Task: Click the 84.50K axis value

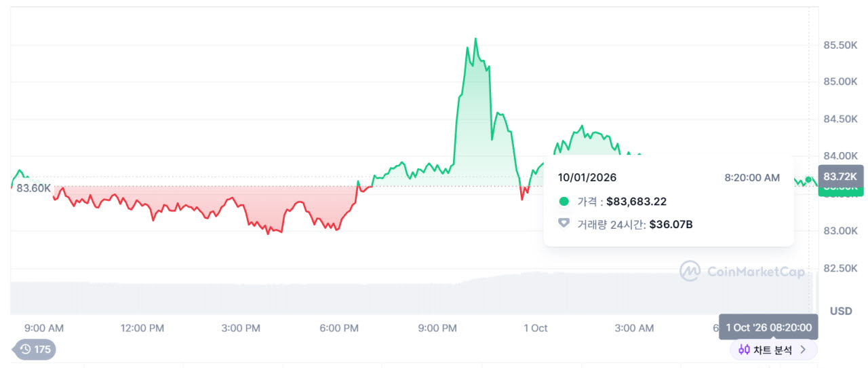Action: click(840, 119)
